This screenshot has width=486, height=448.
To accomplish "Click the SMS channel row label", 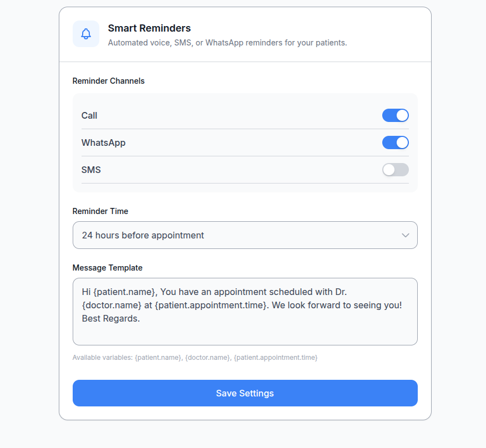I will point(91,170).
